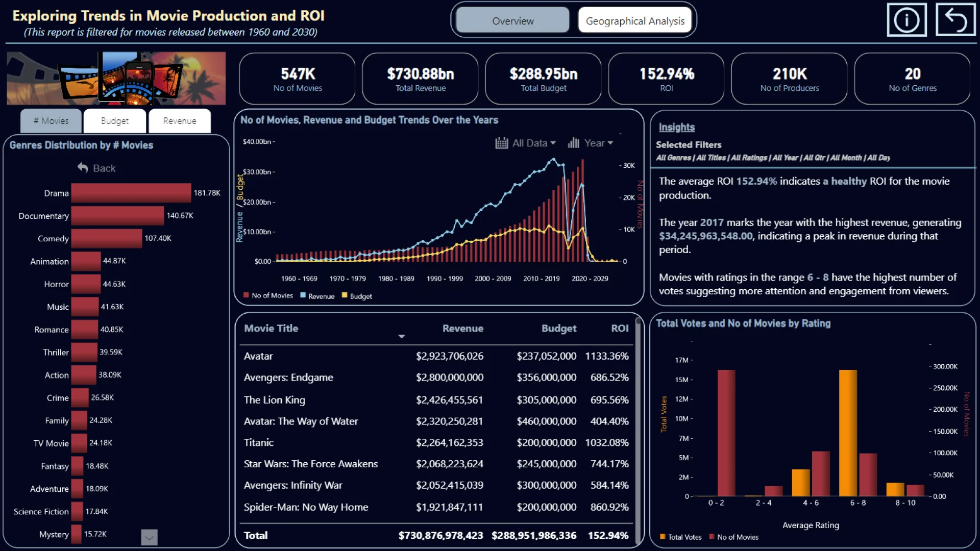Select the Comedy genre bar
Image resolution: width=980 pixels, height=551 pixels.
pyautogui.click(x=107, y=238)
